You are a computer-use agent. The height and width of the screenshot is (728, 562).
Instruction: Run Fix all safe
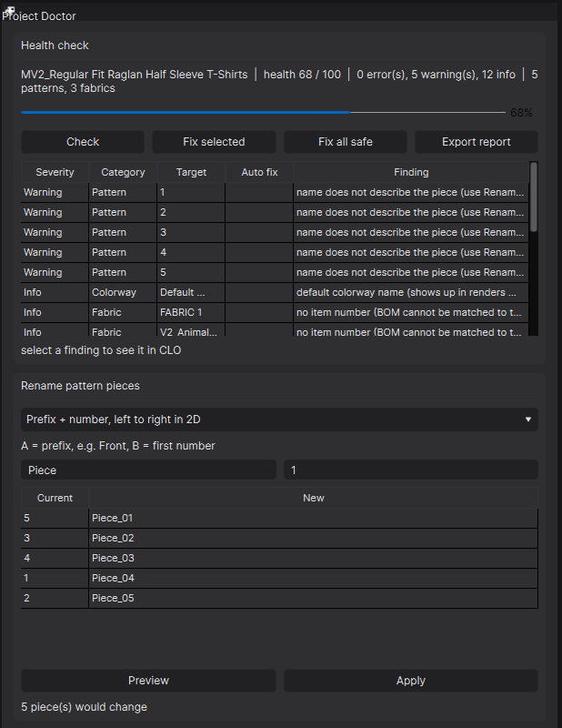pyautogui.click(x=346, y=142)
